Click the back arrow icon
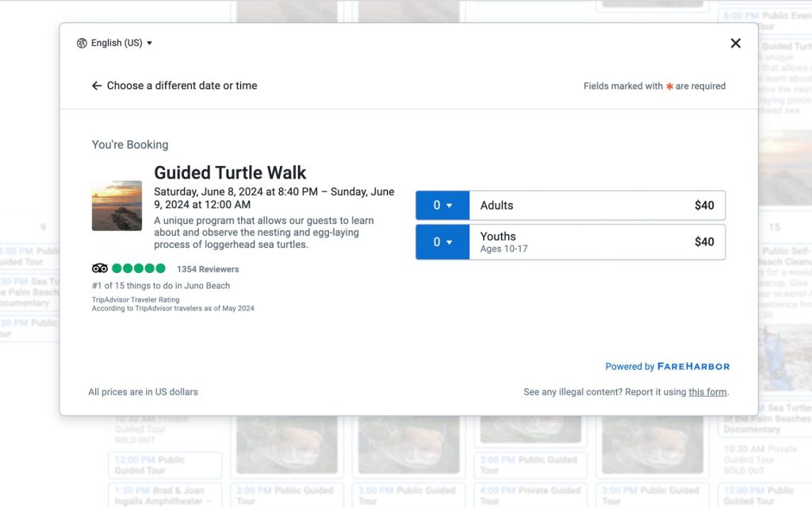Image resolution: width=812 pixels, height=508 pixels. pos(97,86)
